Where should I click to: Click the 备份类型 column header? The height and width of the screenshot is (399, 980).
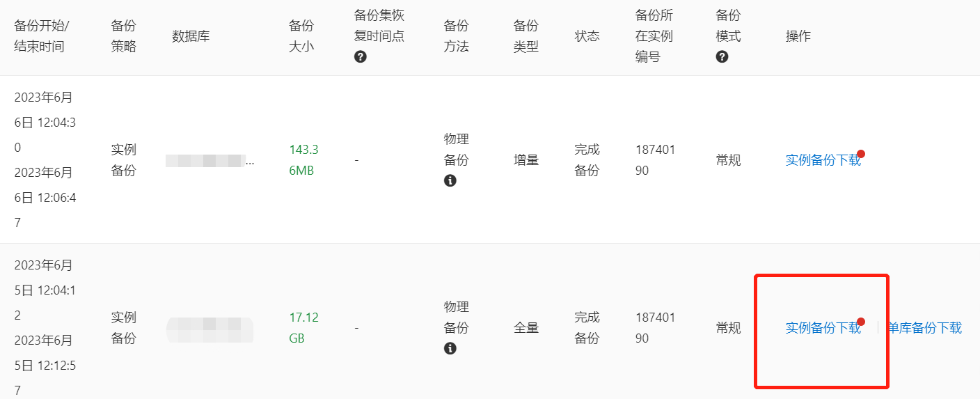pos(526,36)
